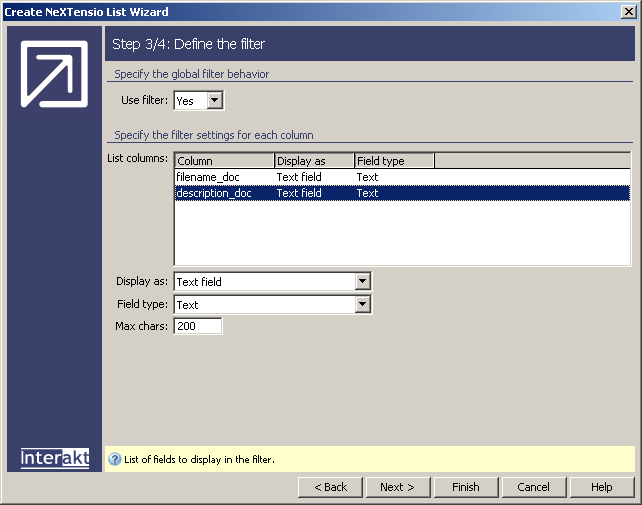642x505 pixels.
Task: Click the Field type column header
Action: 394,160
